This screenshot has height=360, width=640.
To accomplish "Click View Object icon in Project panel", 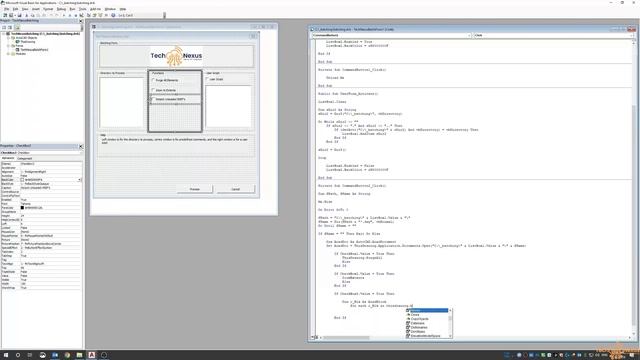I will [x=10, y=27].
